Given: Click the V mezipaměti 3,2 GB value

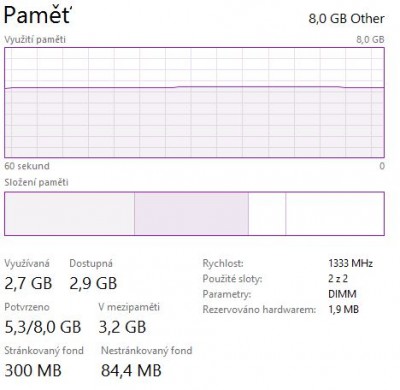Looking at the screenshot, I should pyautogui.click(x=122, y=327).
